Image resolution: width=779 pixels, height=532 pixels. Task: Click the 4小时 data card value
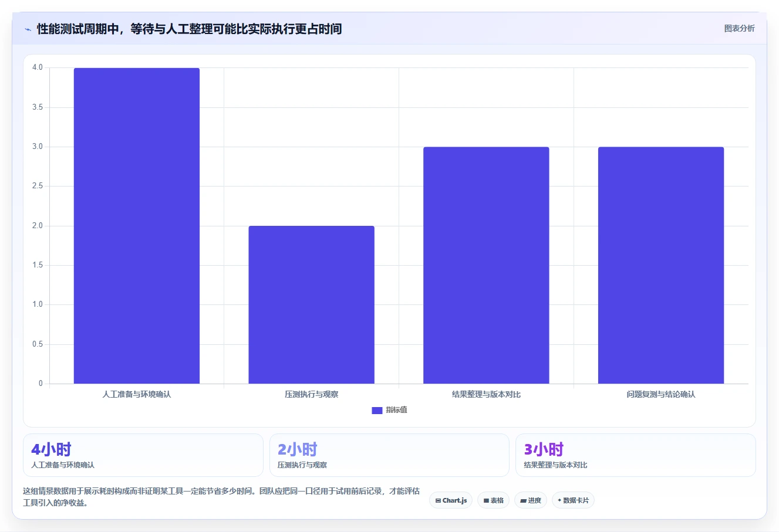tap(51, 449)
